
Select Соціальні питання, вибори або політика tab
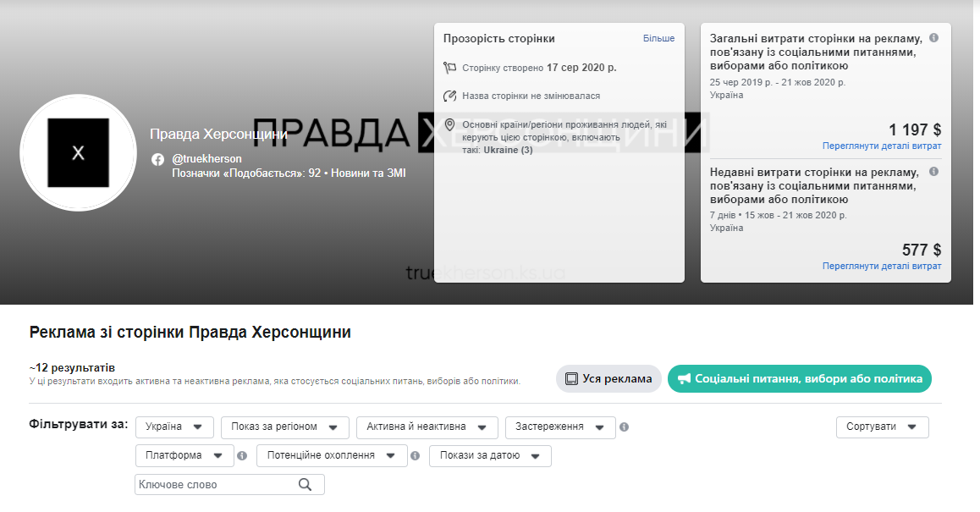click(x=800, y=379)
